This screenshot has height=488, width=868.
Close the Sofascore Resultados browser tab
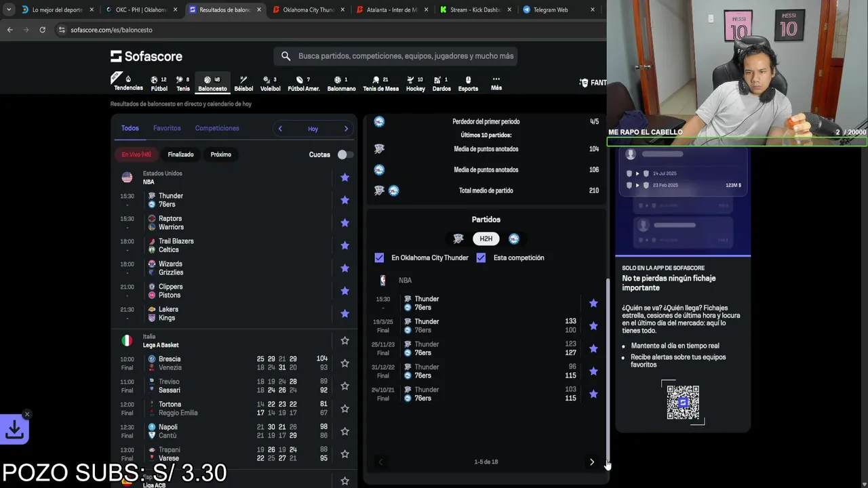point(258,10)
